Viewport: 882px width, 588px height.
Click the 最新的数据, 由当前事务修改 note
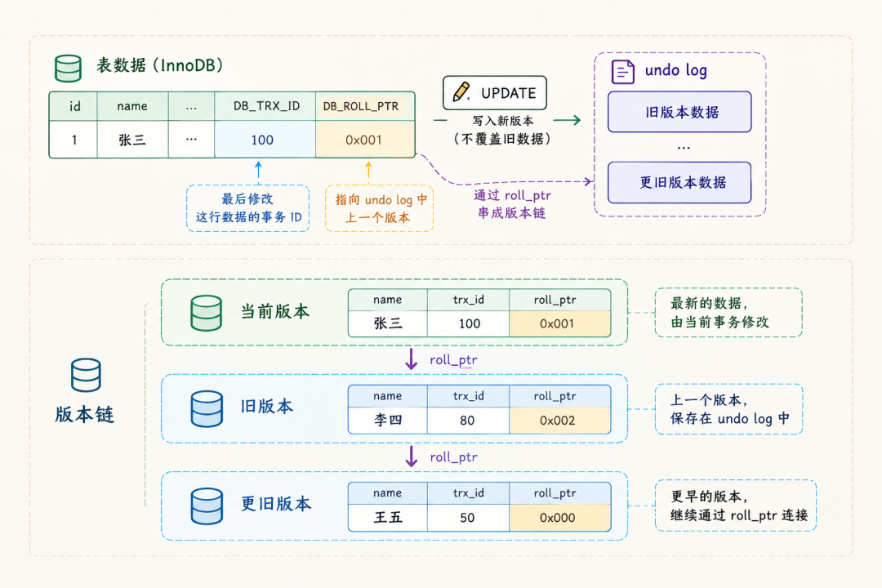728,312
